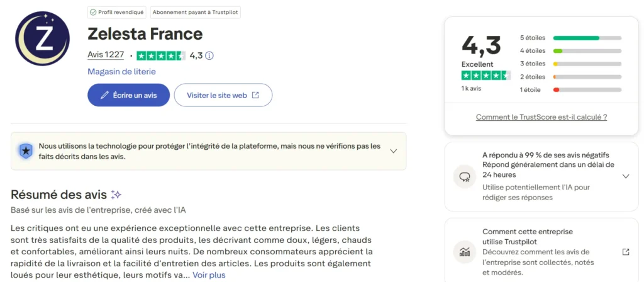Viewport: 644px width, 282px height.
Task: Click the Écrire un avis button
Action: coord(128,95)
